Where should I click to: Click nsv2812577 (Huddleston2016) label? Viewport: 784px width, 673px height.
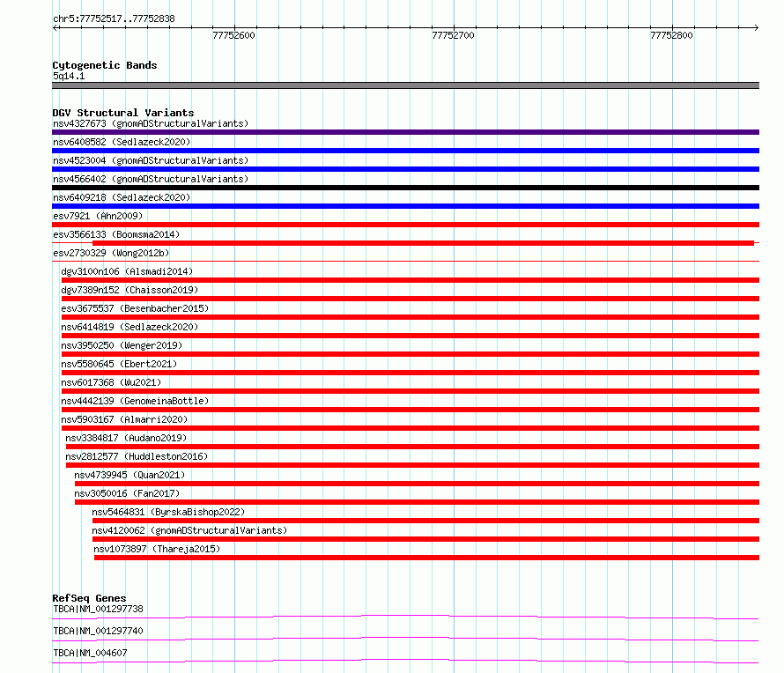[137, 456]
